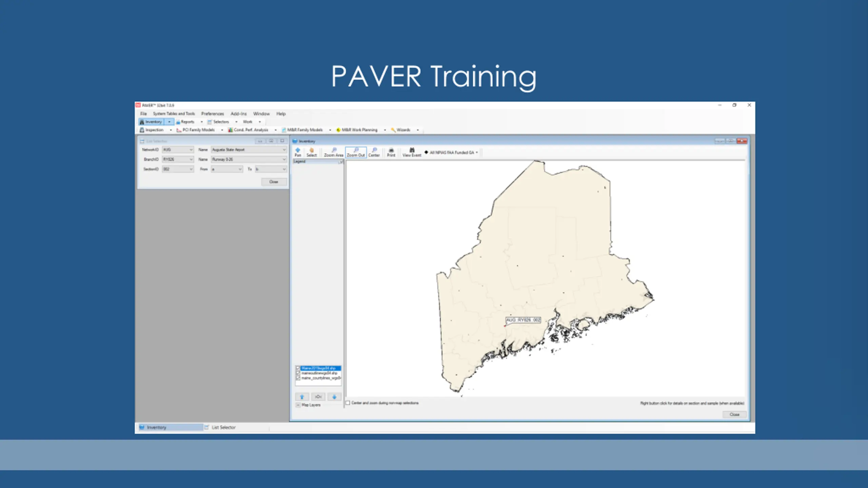
Task: Open the Window menu
Action: [x=261, y=114]
